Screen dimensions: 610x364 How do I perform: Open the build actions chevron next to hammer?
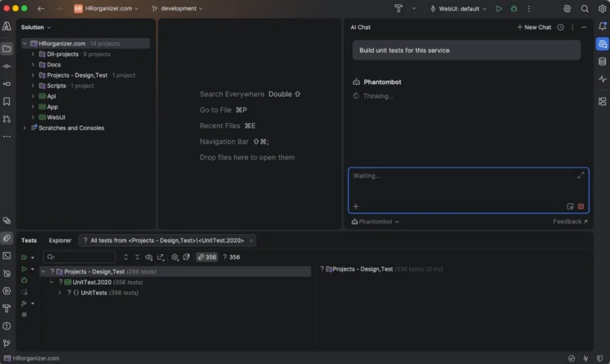414,9
